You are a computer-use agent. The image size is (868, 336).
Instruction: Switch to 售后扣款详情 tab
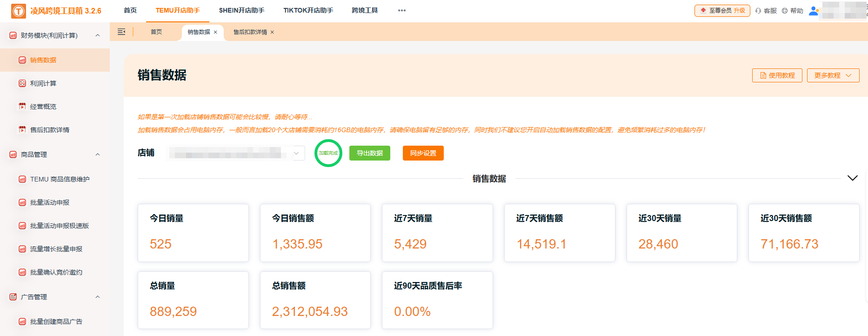click(250, 32)
